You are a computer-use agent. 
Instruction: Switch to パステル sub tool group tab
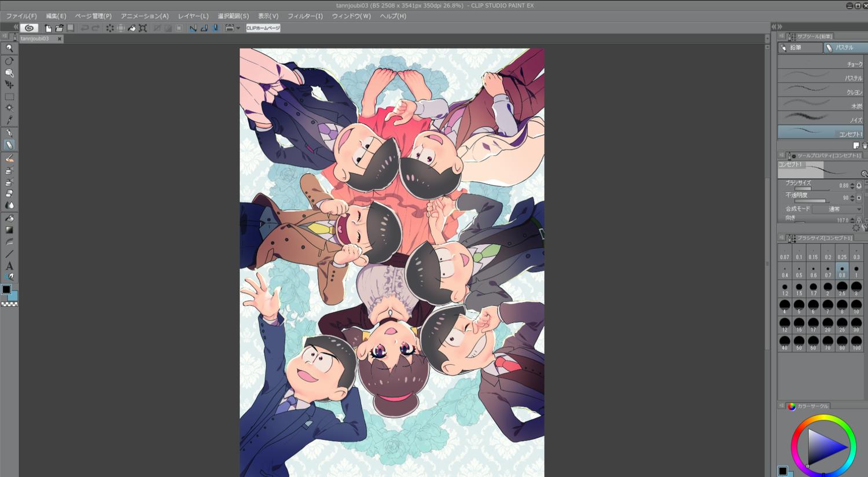845,47
